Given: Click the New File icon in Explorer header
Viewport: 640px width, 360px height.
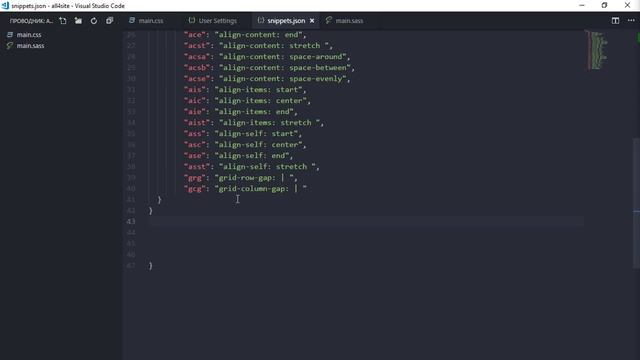Looking at the screenshot, I should [62, 20].
